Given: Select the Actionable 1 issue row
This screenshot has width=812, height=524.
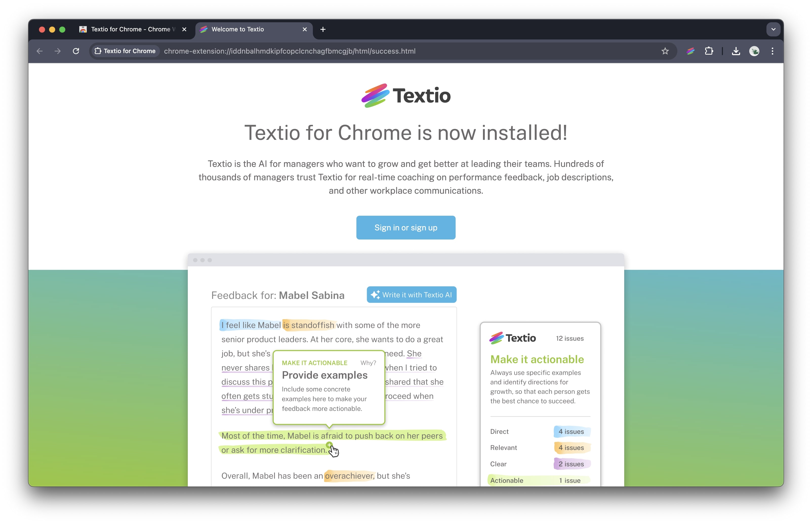Looking at the screenshot, I should [539, 481].
